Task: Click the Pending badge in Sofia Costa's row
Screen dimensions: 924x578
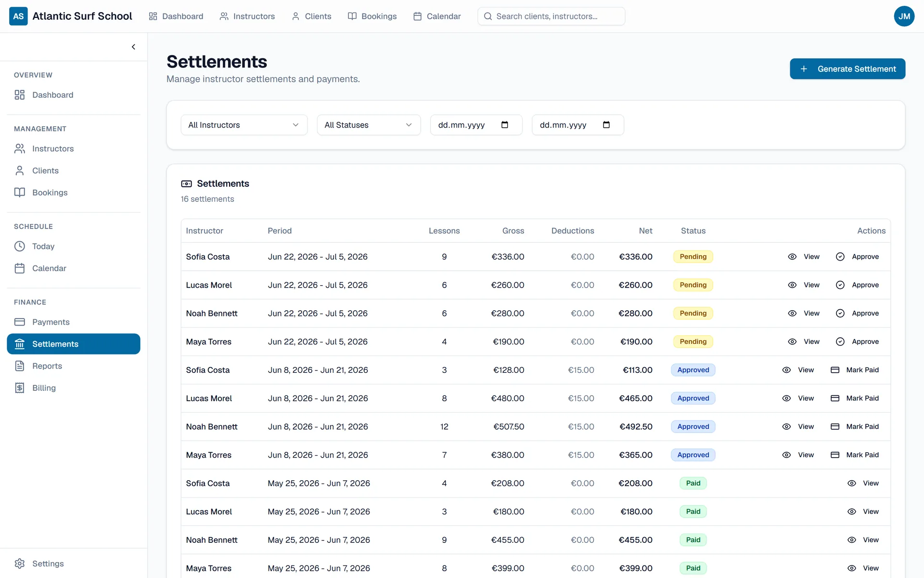Action: click(x=693, y=257)
